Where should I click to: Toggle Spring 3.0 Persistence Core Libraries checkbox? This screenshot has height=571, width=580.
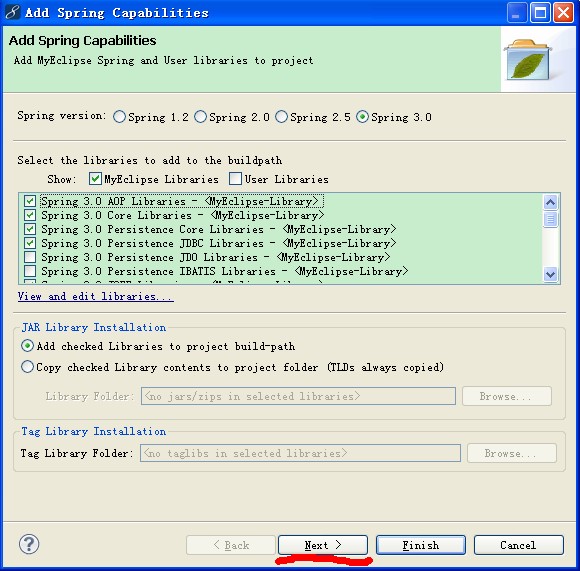click(30, 229)
